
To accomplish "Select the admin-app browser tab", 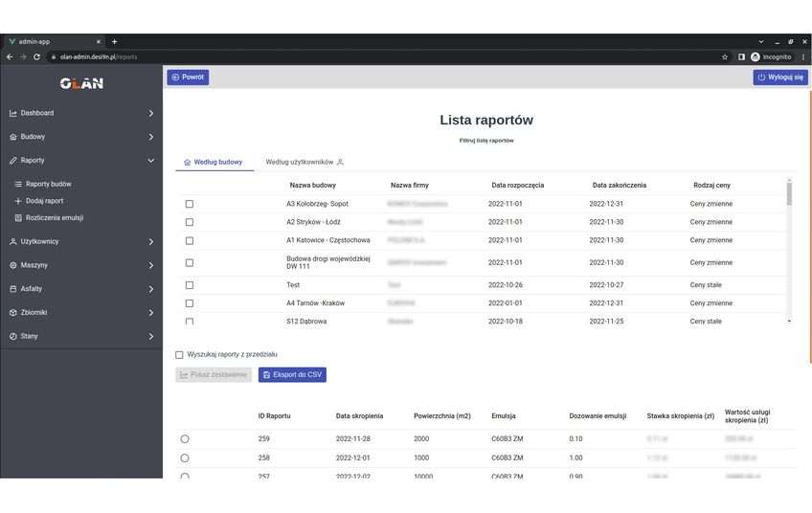I will click(54, 41).
